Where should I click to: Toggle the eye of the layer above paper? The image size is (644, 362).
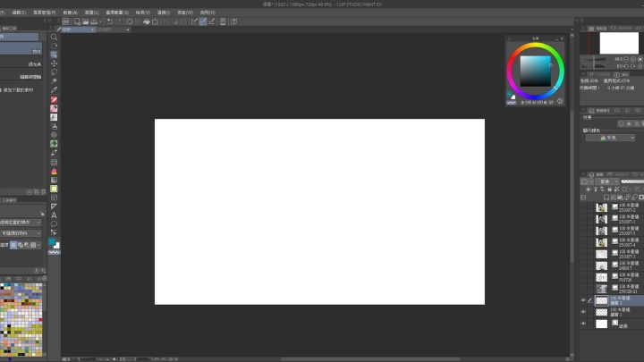pos(583,313)
